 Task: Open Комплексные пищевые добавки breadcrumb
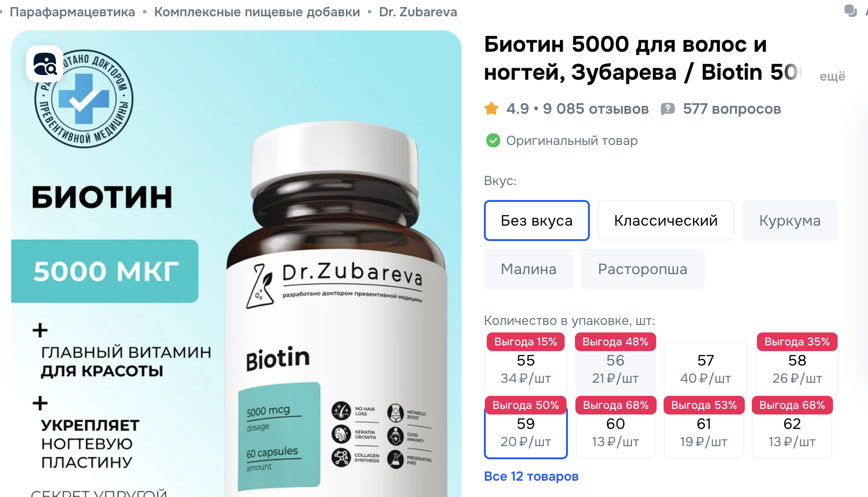coord(257,12)
